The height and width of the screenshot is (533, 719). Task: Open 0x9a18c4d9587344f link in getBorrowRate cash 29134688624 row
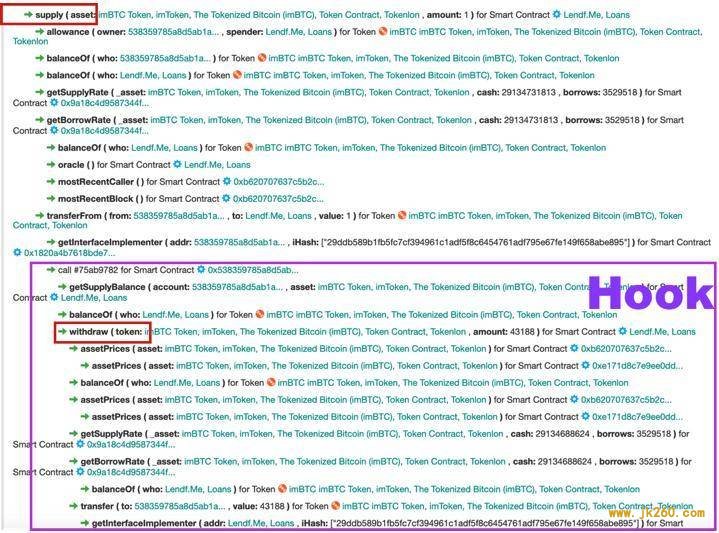pyautogui.click(x=131, y=472)
